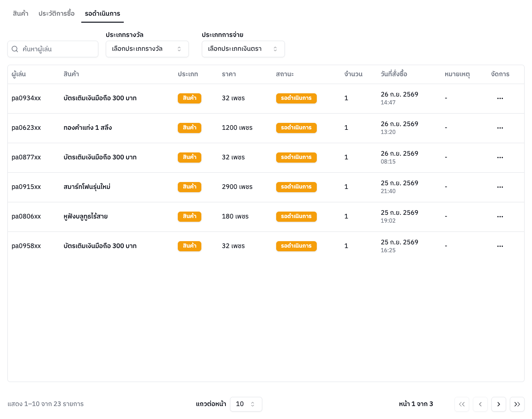The image size is (532, 419).
Task: Open actions menu for player pa0877xx
Action: pyautogui.click(x=500, y=158)
